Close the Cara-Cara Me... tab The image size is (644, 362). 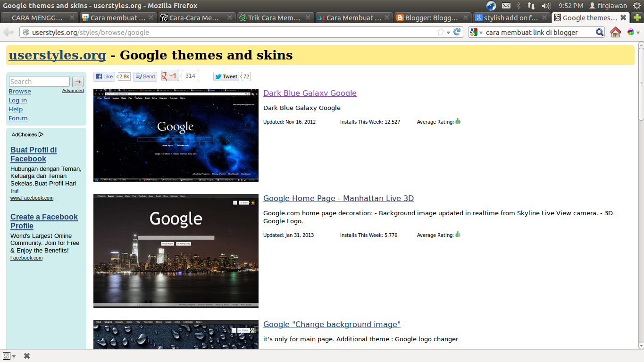(229, 18)
